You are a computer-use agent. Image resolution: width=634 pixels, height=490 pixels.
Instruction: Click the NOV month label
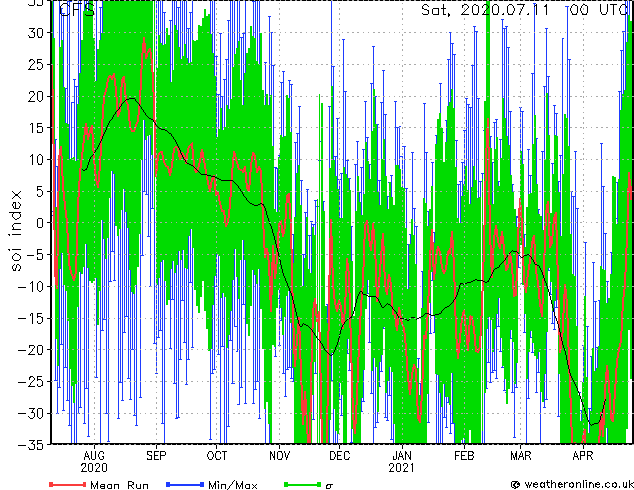pos(279,456)
